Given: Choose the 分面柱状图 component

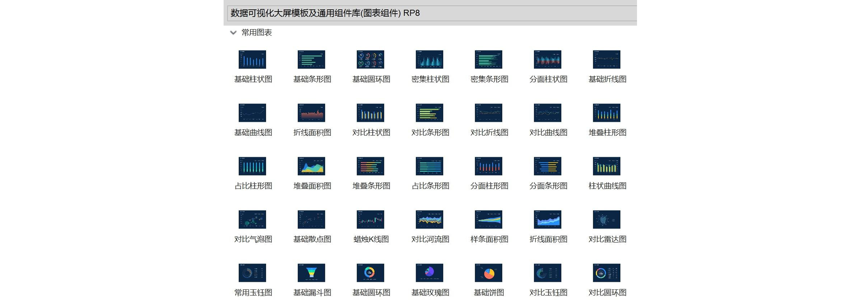Looking at the screenshot, I should [x=547, y=59].
